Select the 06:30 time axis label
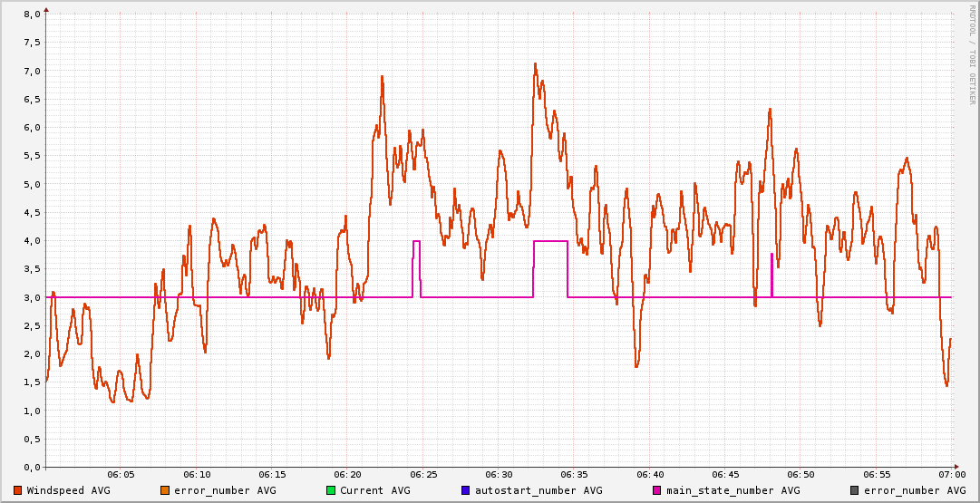Viewport: 980px width, 503px height. [499, 474]
